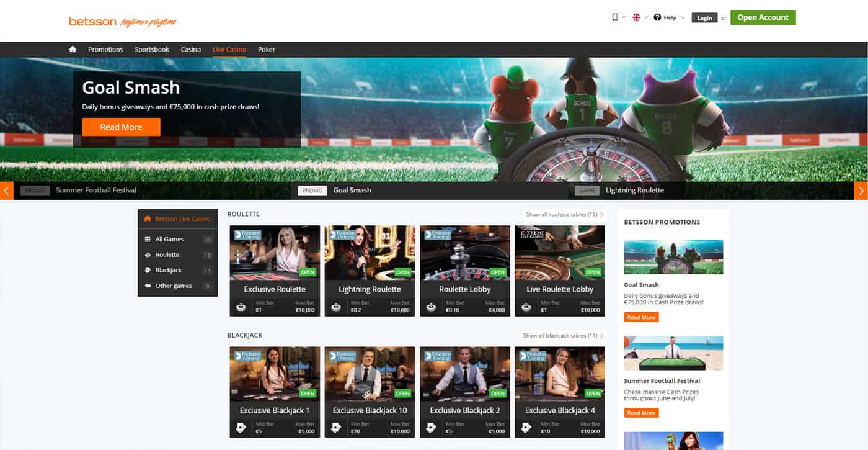Click the Goal Smash promotion heading in sidebar
Screen dimensions: 868x450
tap(642, 285)
